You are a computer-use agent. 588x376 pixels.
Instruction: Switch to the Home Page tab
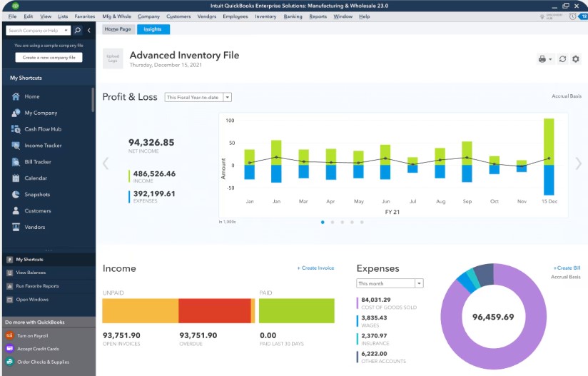tap(117, 29)
